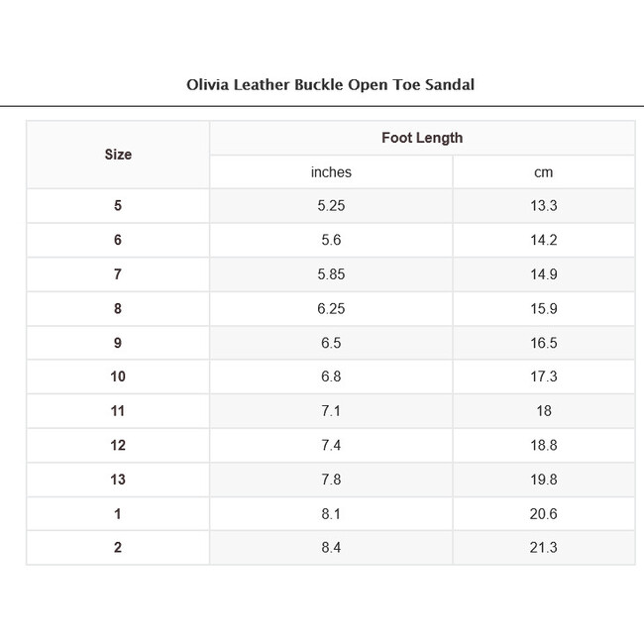
Task: Click the size 13 row label
Action: pyautogui.click(x=118, y=480)
